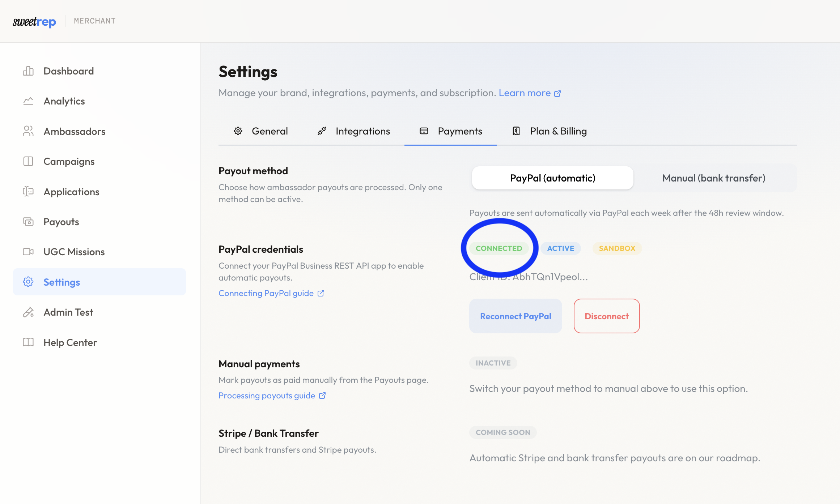Click the Analytics line chart icon
Screen dimensions: 840x504
click(x=28, y=101)
